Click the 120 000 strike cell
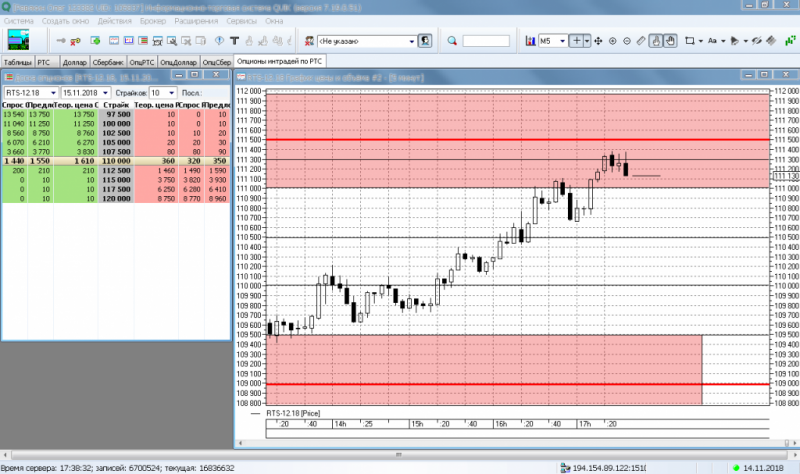The height and width of the screenshot is (474, 800). (x=116, y=198)
